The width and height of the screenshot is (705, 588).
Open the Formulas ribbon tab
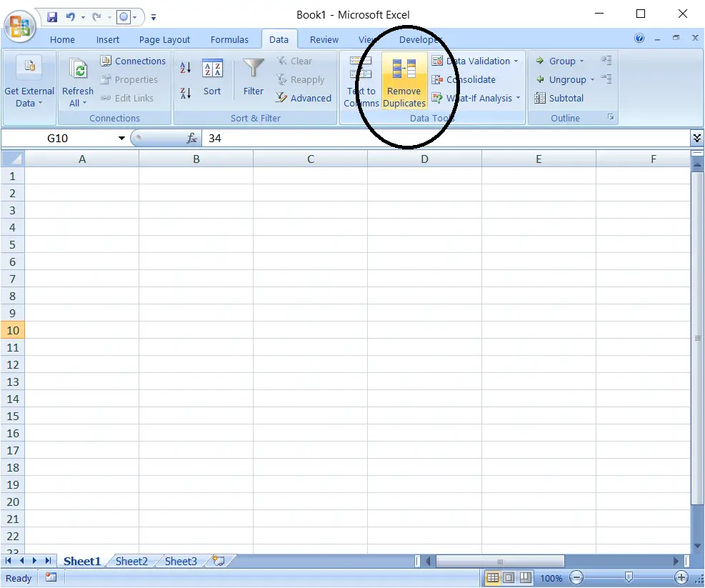coord(229,39)
